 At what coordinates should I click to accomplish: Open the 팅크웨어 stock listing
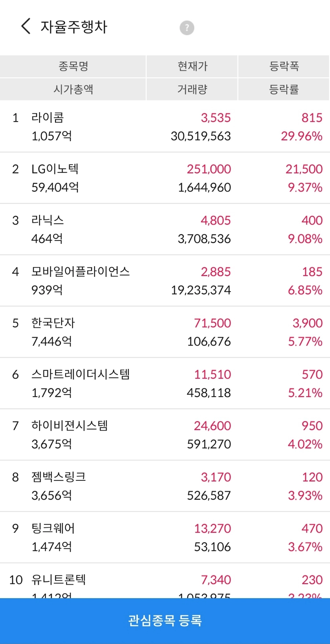click(165, 537)
